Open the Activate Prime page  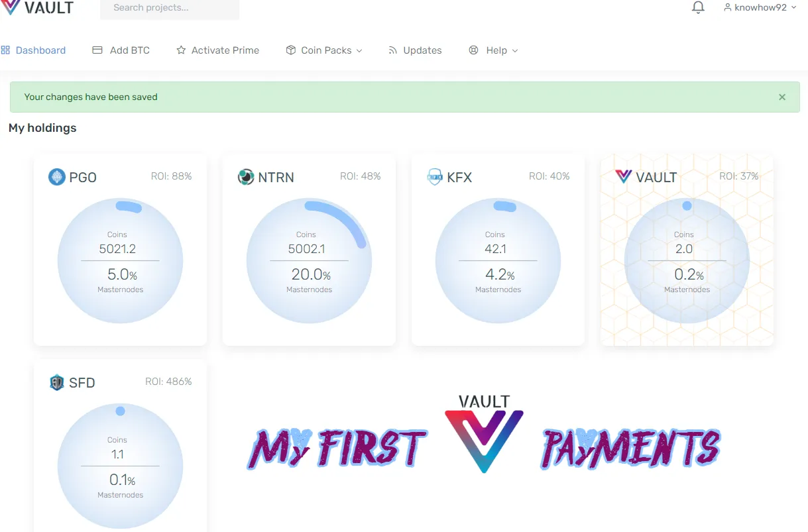(217, 50)
